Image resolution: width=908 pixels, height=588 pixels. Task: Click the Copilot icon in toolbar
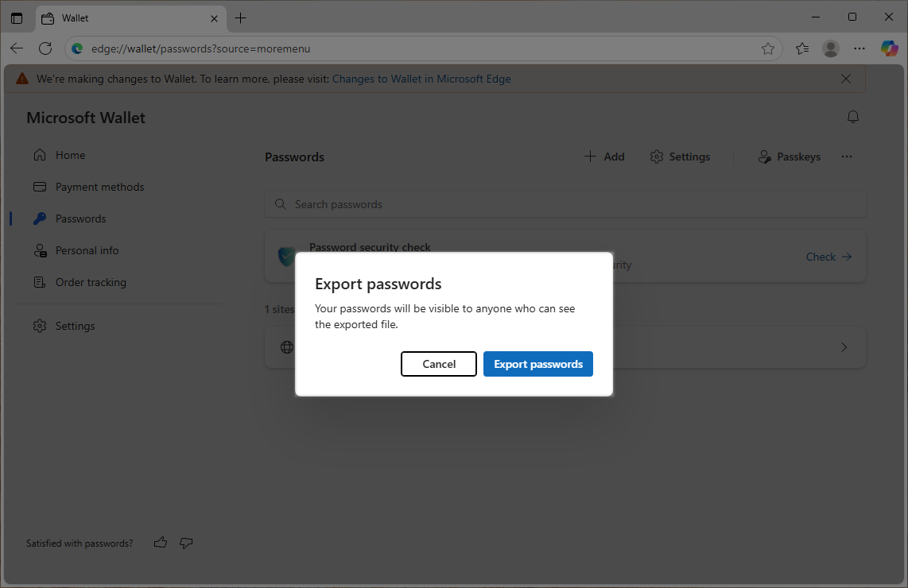click(x=889, y=48)
